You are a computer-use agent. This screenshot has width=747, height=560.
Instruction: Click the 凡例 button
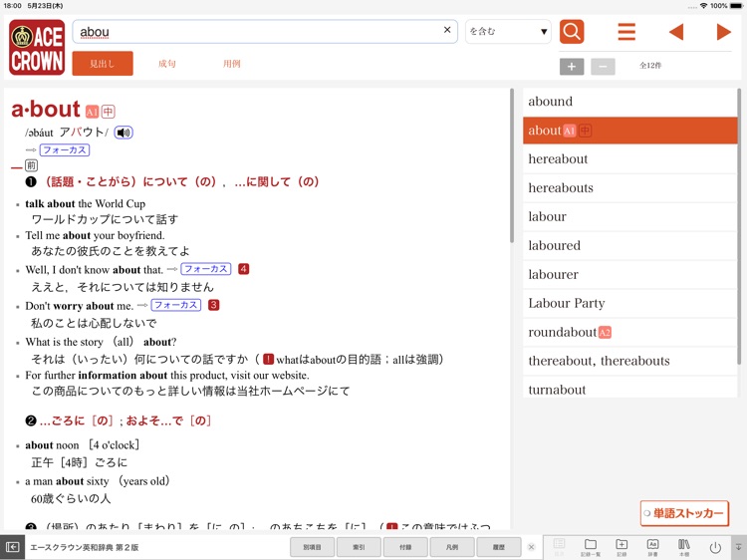[x=452, y=547]
